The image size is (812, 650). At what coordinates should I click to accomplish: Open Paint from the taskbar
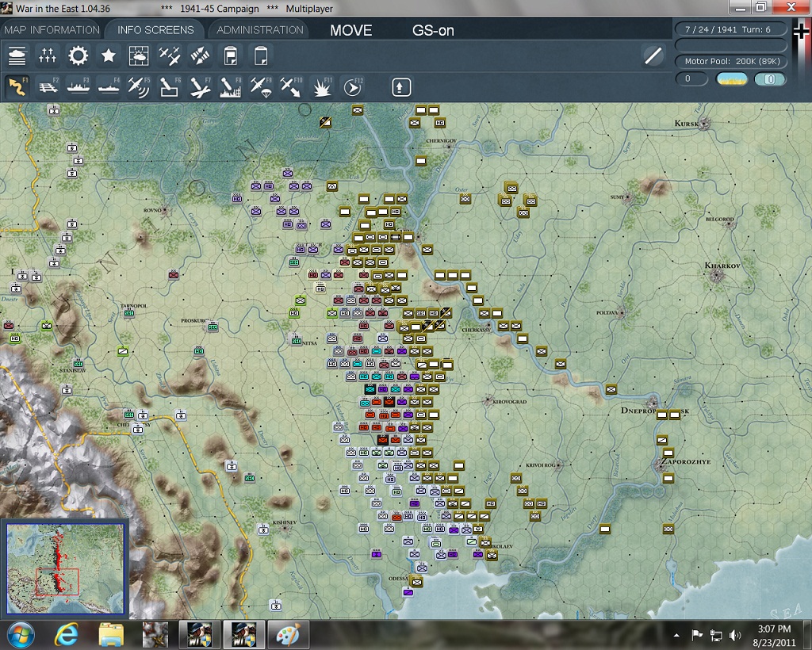[287, 635]
